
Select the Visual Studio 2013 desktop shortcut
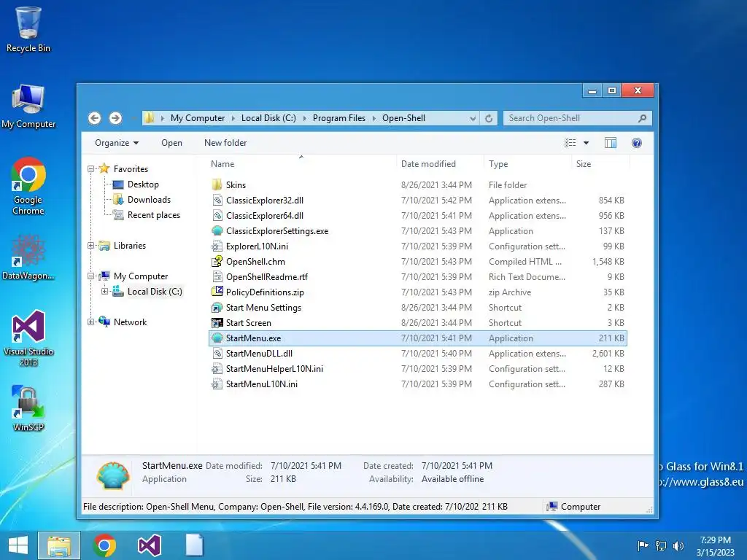28,338
